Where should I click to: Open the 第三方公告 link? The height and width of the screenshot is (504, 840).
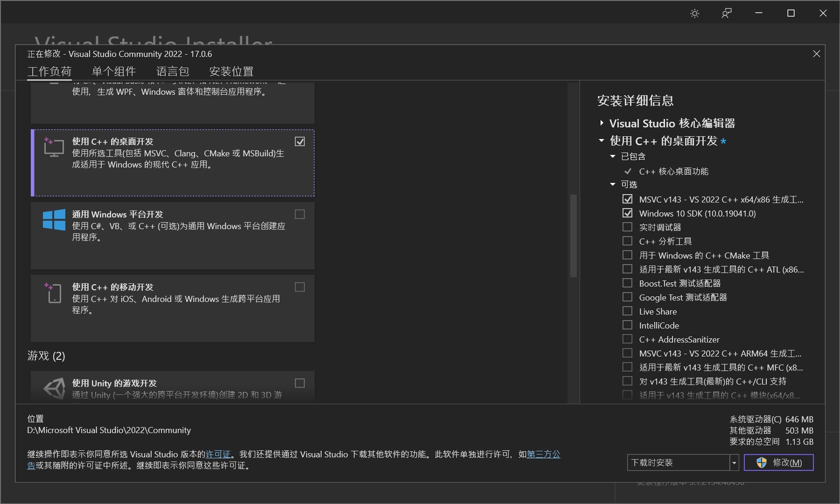[544, 454]
